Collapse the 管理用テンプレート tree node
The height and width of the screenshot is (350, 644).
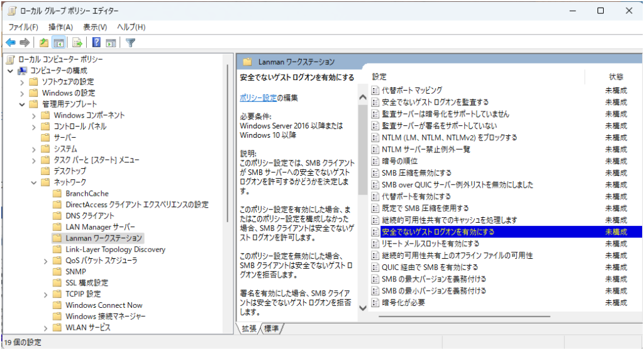tap(22, 104)
